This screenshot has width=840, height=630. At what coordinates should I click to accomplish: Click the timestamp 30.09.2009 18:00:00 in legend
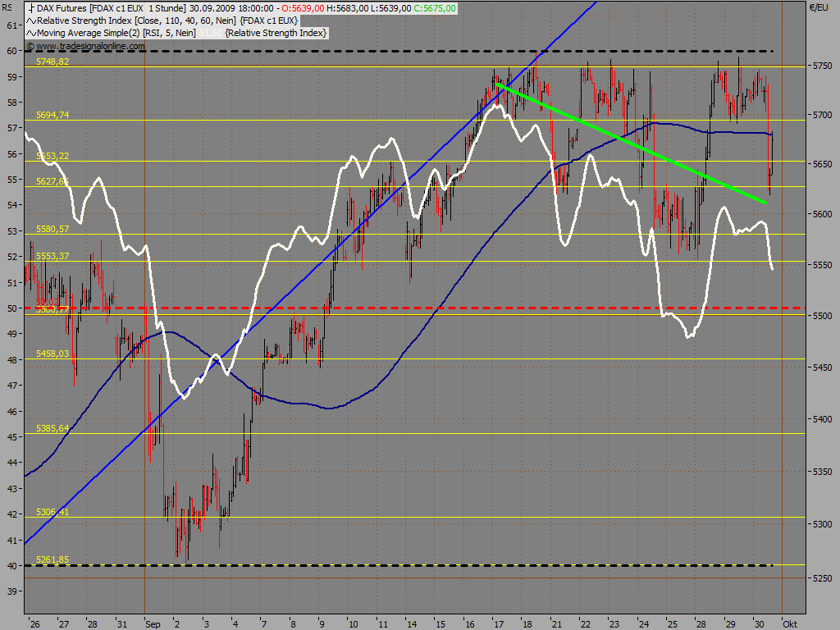(x=231, y=8)
